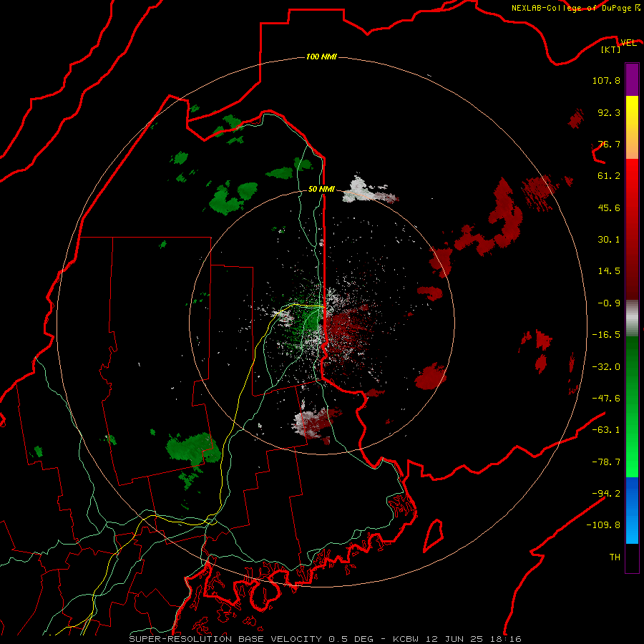Select the -78.7 legend value
The width and height of the screenshot is (644, 644).
606,462
